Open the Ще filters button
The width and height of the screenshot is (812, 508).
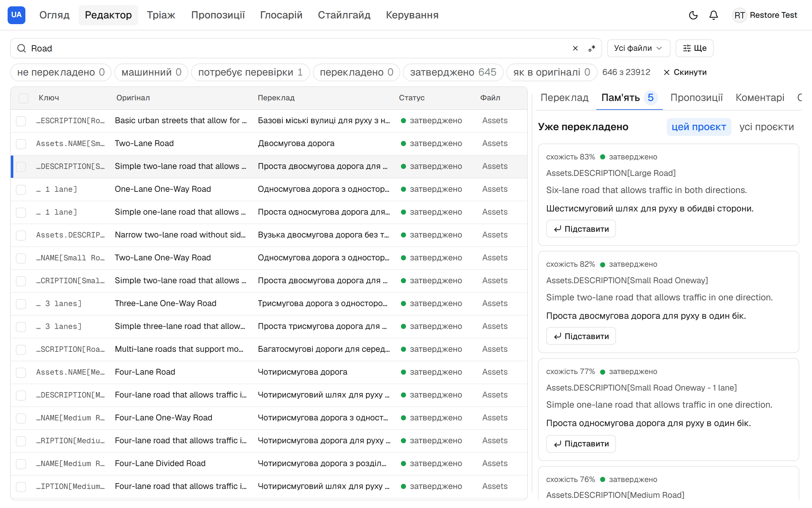tap(694, 48)
